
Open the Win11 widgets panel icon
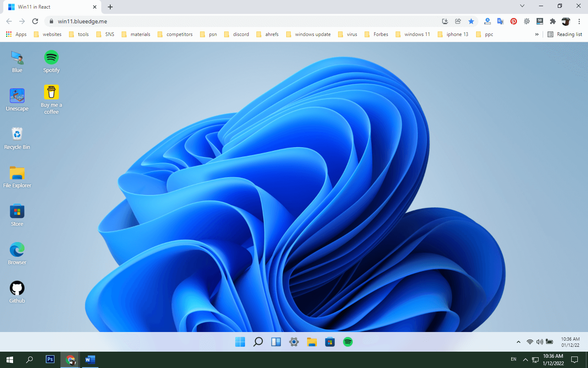click(x=276, y=342)
